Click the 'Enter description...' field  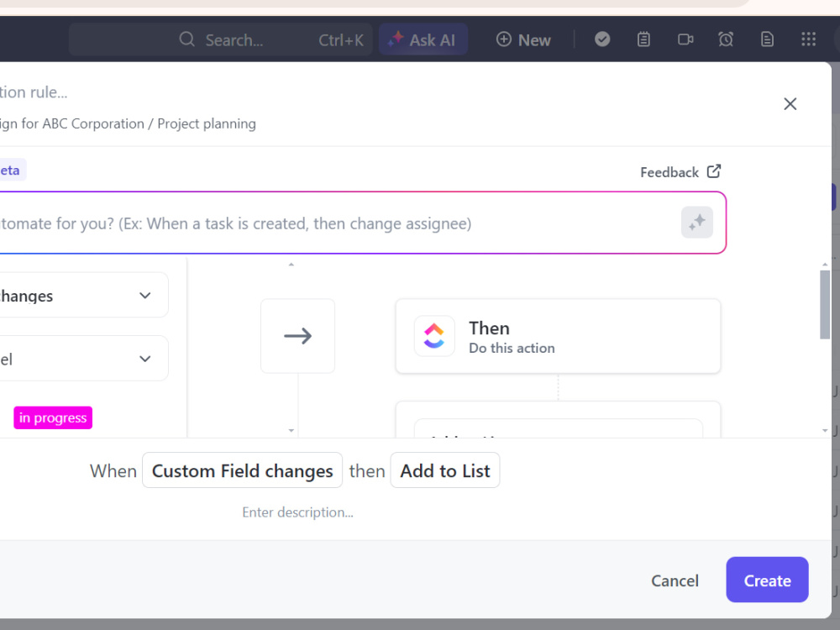pyautogui.click(x=298, y=512)
